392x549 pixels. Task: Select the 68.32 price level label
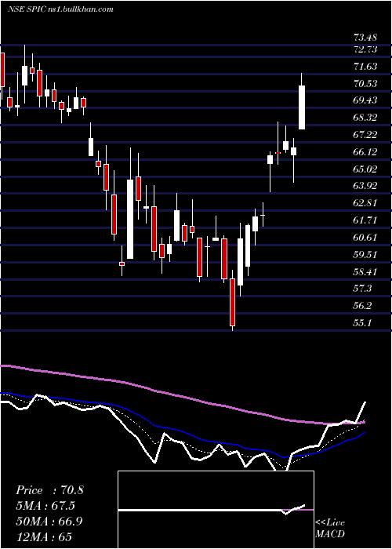(x=365, y=118)
